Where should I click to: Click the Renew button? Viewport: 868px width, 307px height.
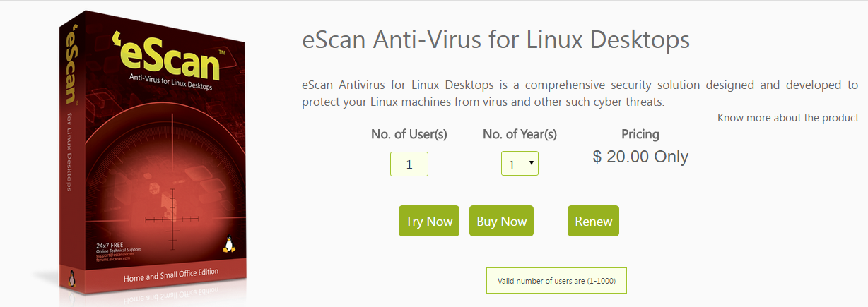pos(593,221)
